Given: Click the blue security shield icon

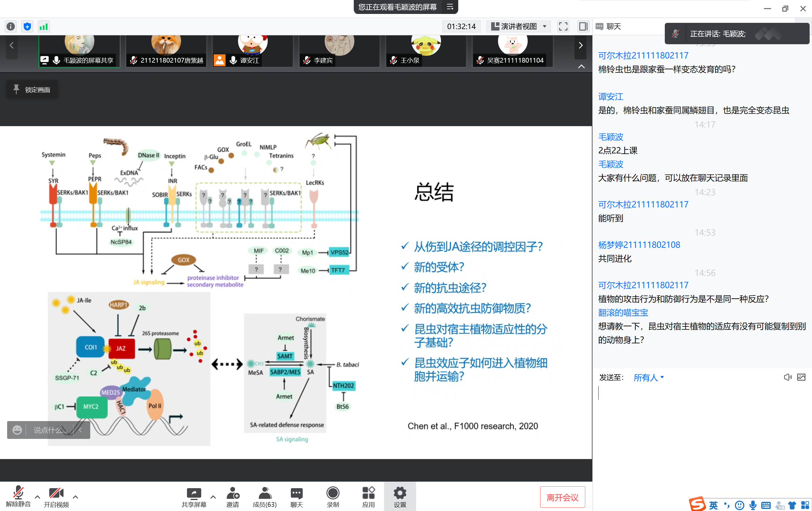Looking at the screenshot, I should click(x=27, y=26).
